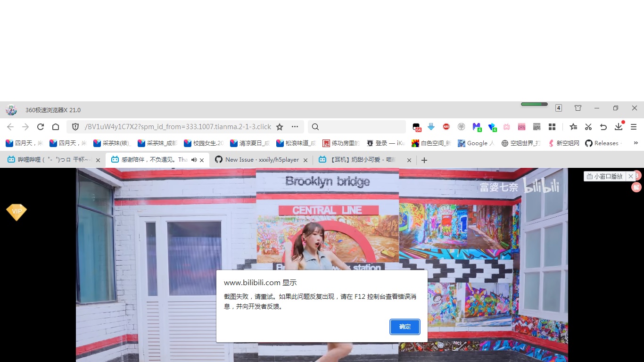Viewport: 644px width, 362px height.
Task: Click the pink bilibili extension icon in toolbar
Action: [506, 127]
